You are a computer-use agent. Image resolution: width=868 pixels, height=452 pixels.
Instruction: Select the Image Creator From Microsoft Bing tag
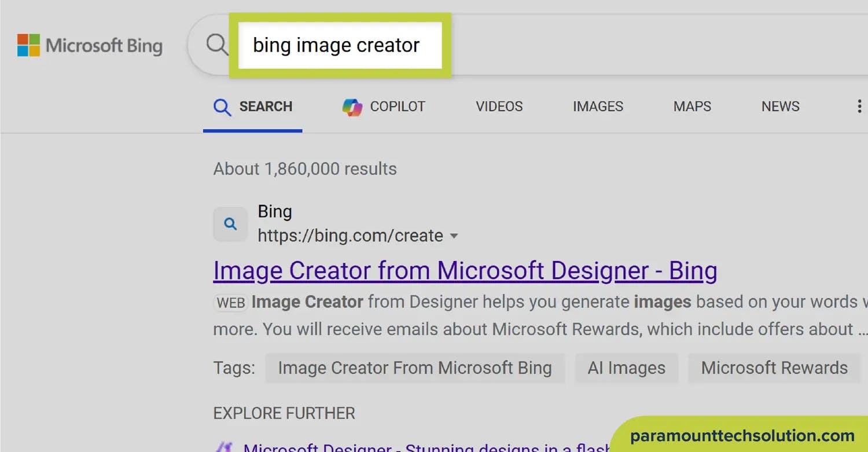pos(415,368)
